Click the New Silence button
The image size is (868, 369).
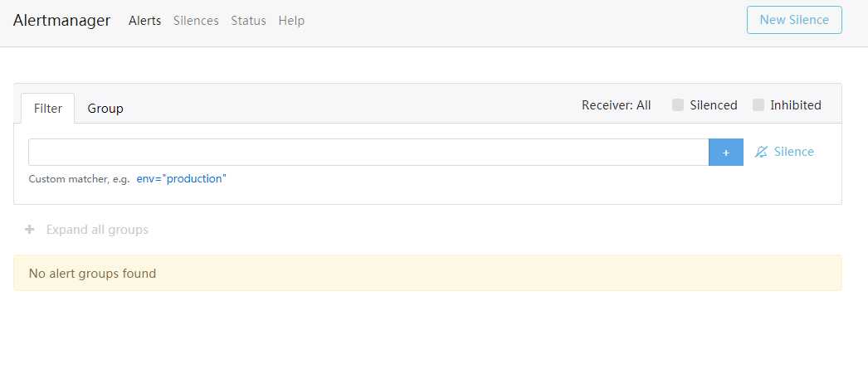pos(794,20)
